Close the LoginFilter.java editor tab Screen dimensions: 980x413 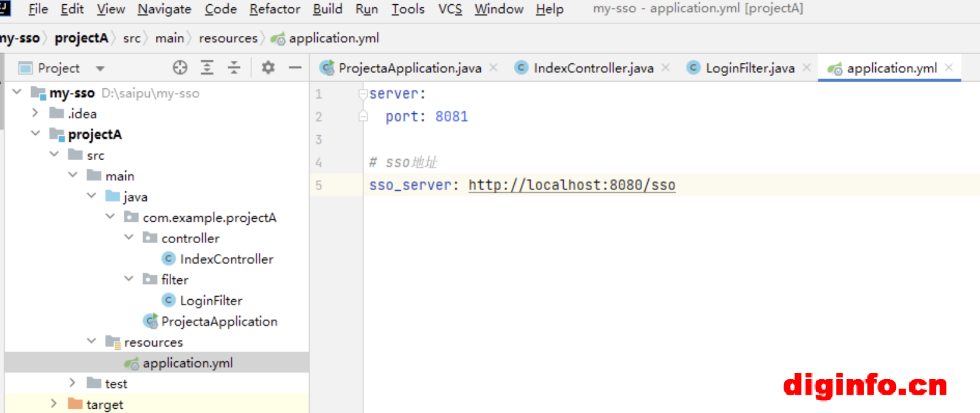[807, 68]
